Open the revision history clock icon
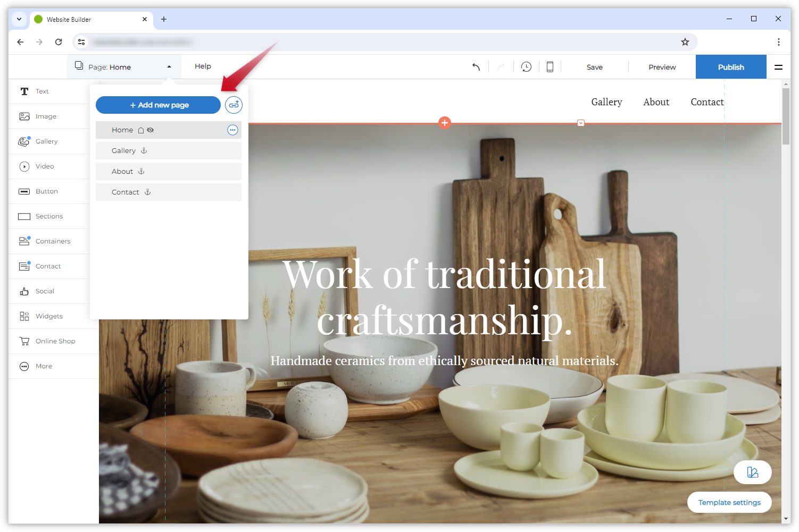 [x=526, y=67]
